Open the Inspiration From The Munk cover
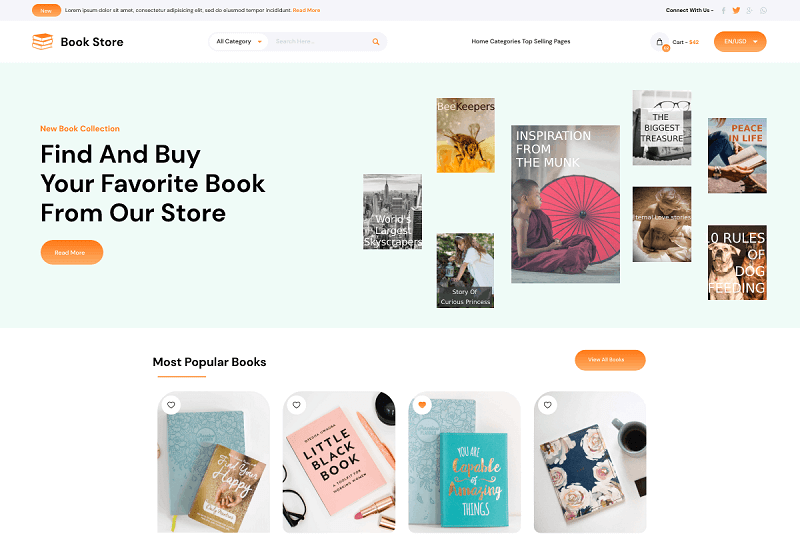The width and height of the screenshot is (800, 539). click(565, 204)
